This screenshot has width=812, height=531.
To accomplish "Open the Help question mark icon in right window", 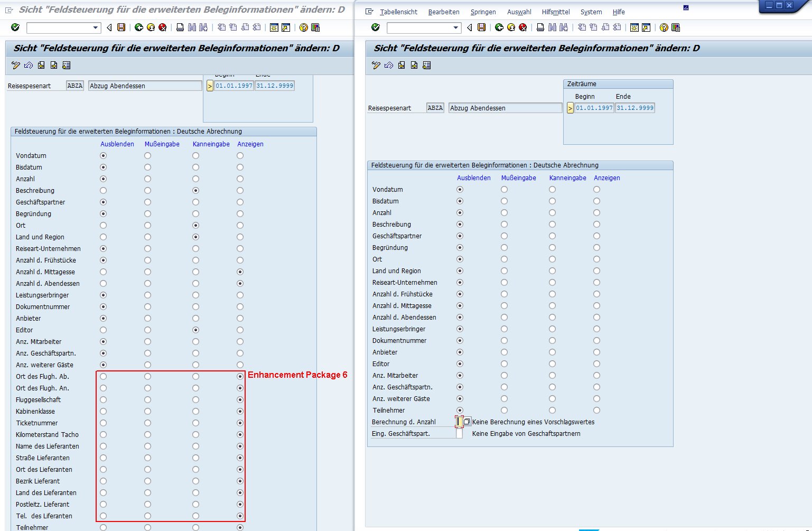I will (x=664, y=27).
